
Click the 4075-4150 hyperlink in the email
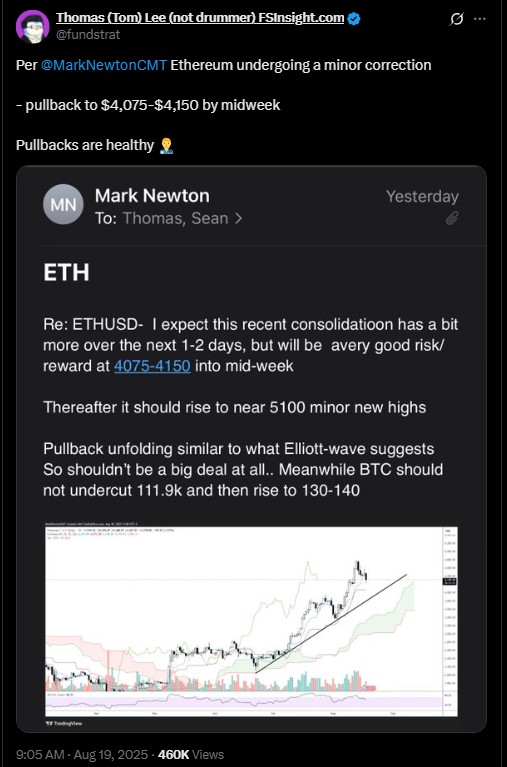[x=152, y=366]
